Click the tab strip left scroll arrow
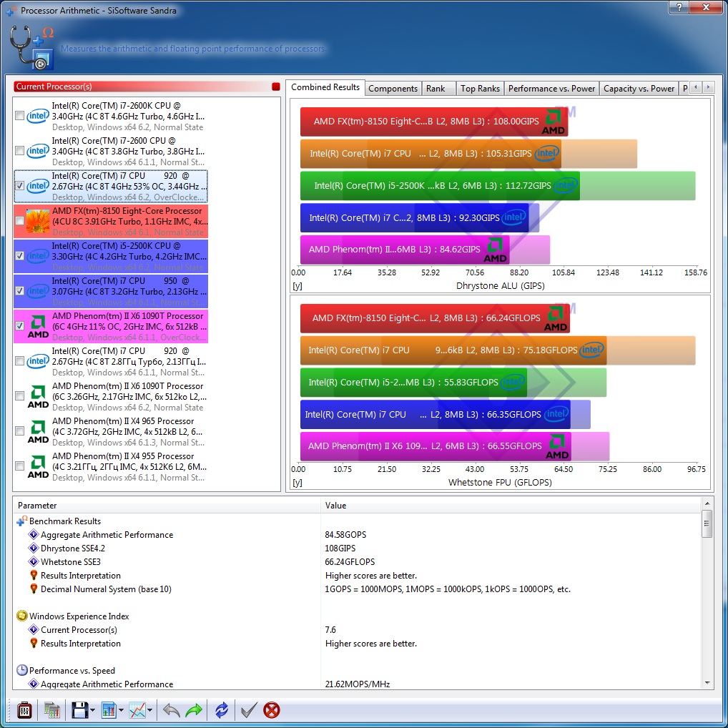 click(x=696, y=87)
